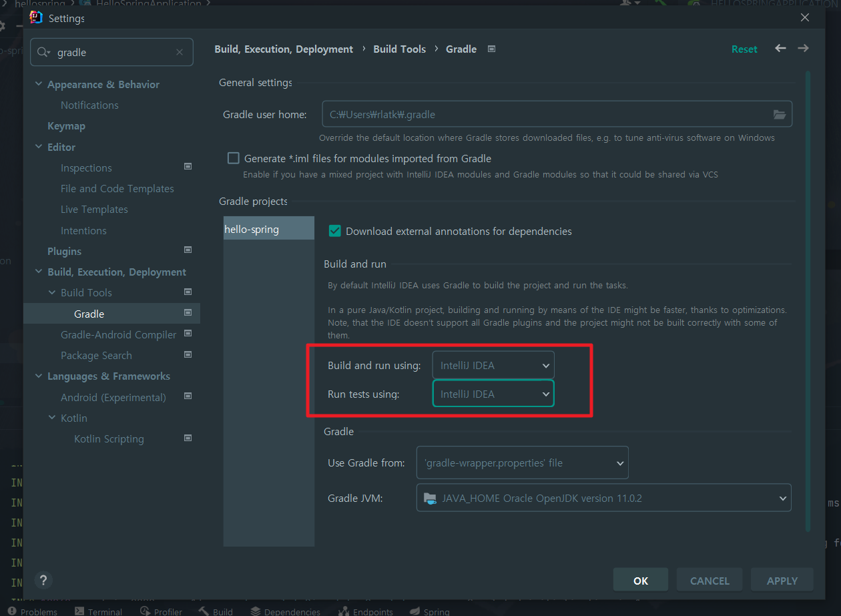Screen dimensions: 841x616
Task: Click the search magnifier icon in settings search
Action: (44, 52)
